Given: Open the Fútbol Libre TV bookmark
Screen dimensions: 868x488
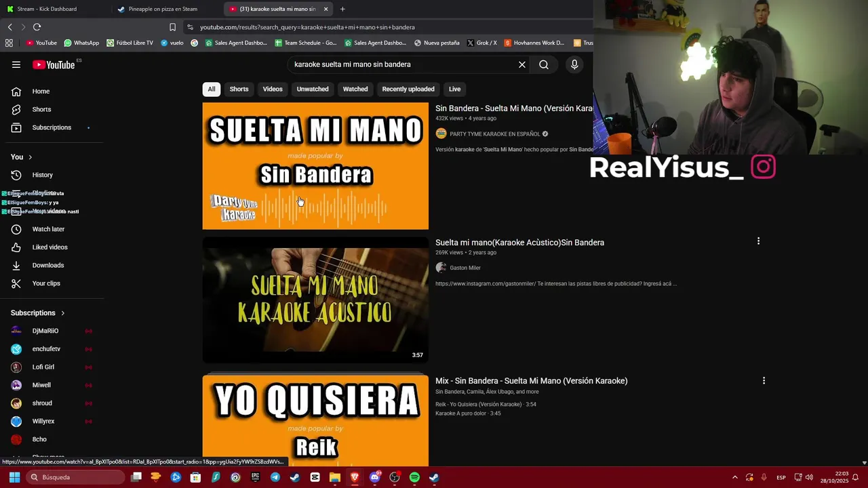Looking at the screenshot, I should coord(130,43).
